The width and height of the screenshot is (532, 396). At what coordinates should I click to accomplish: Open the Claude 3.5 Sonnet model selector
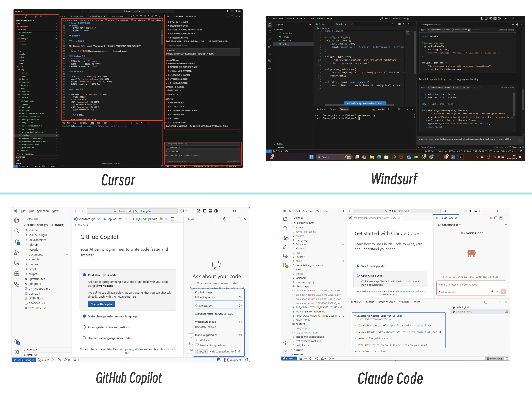pos(428,147)
